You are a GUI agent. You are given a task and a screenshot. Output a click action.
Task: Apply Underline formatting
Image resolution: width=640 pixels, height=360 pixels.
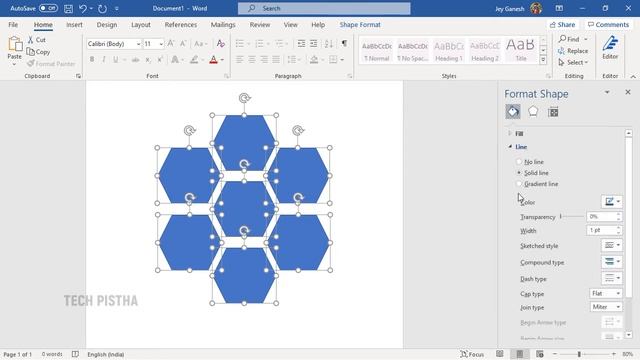(116, 60)
